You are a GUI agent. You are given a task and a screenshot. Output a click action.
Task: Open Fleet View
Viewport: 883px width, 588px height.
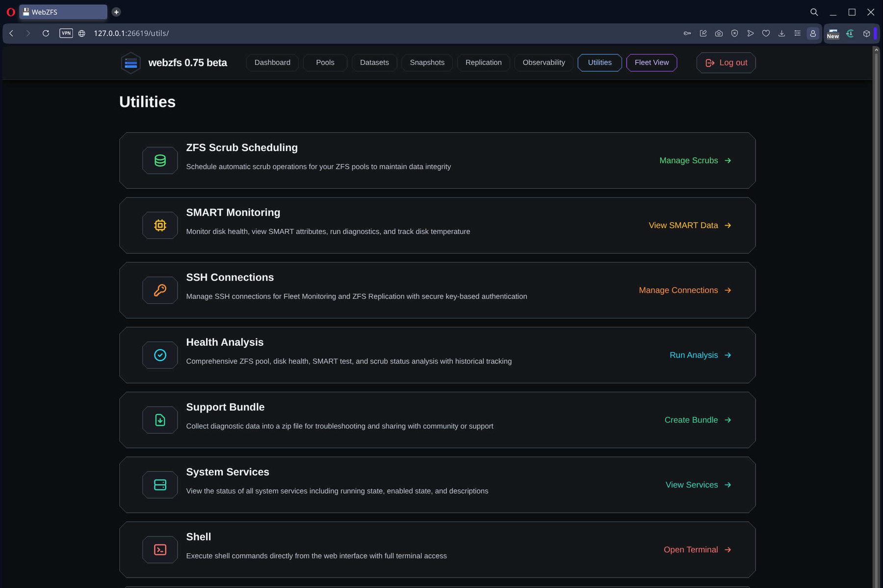tap(651, 62)
